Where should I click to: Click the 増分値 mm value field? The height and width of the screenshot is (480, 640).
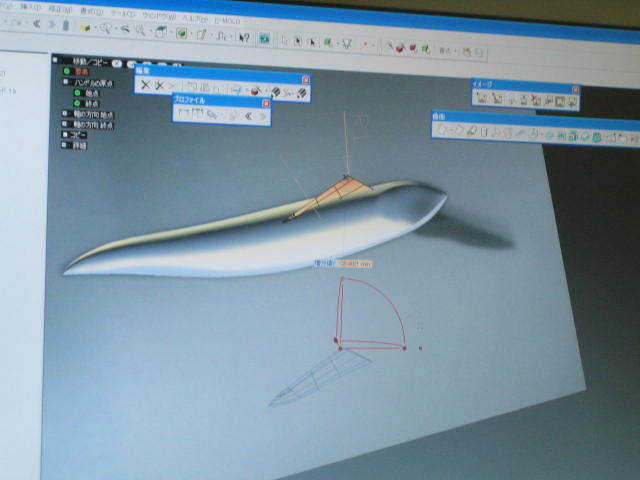pyautogui.click(x=354, y=264)
